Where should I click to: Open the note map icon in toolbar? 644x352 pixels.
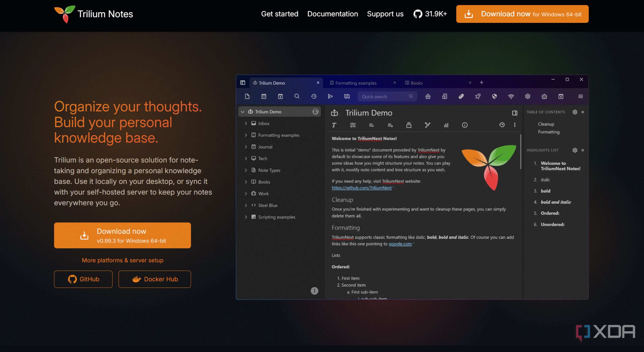coord(347,96)
